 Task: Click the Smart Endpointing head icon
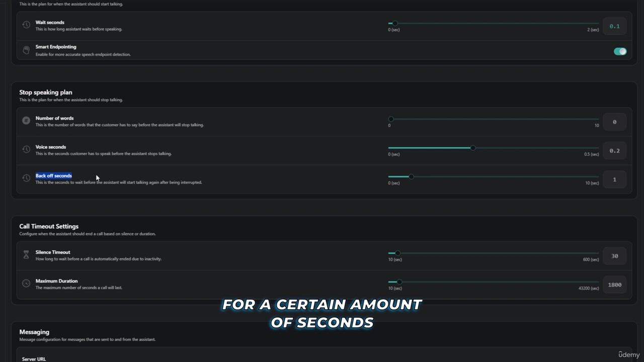(26, 50)
